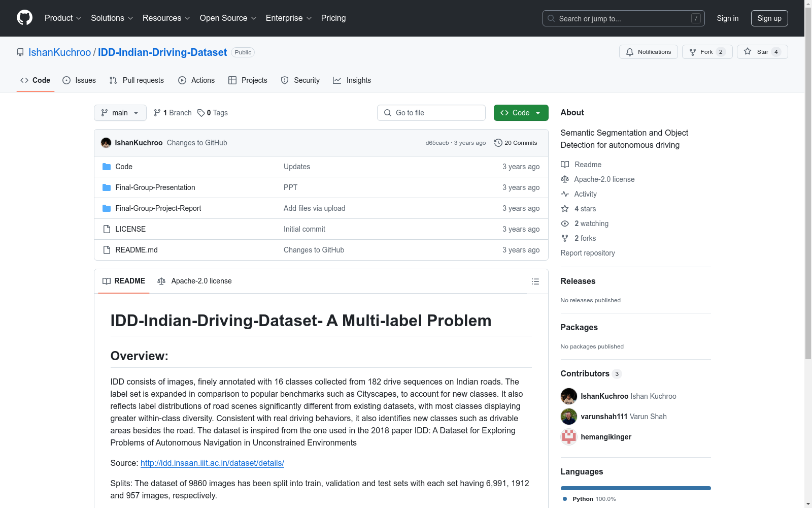Viewport: 812px width, 508px height.
Task: Open commit d65caeb link
Action: [437, 143]
